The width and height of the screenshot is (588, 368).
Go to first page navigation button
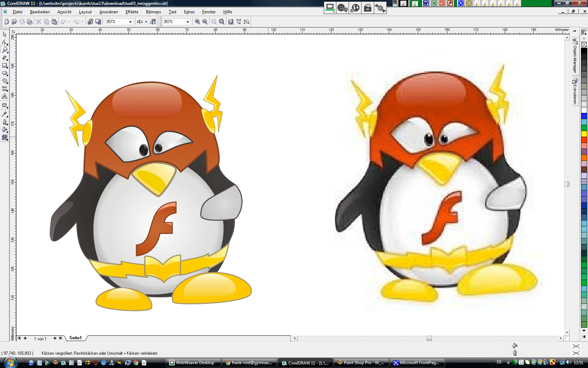[19, 338]
